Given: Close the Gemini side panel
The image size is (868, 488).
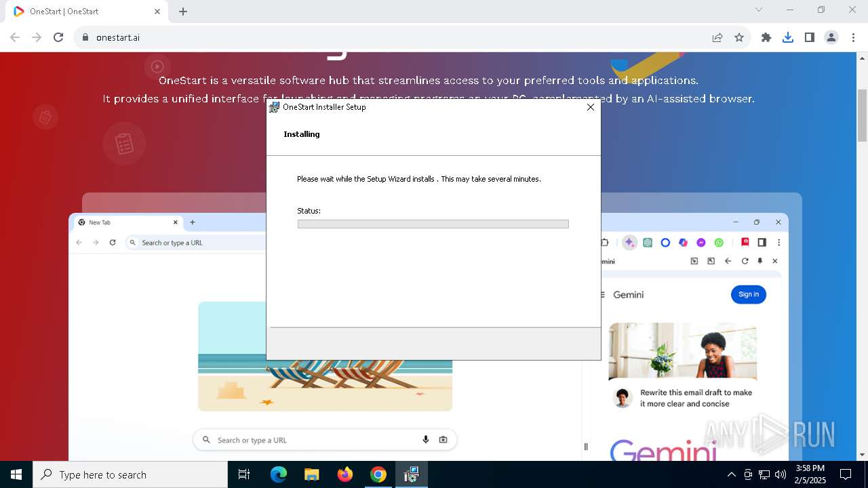Looking at the screenshot, I should point(775,261).
